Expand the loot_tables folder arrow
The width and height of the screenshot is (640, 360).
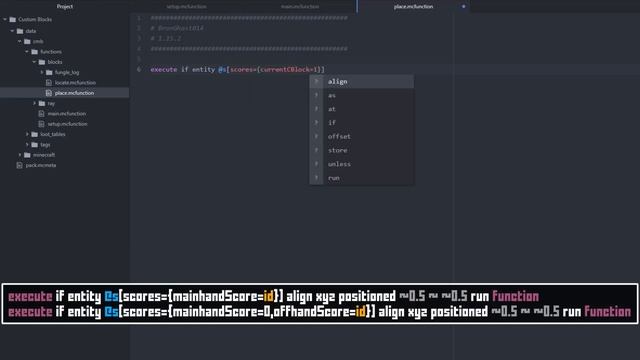pyautogui.click(x=27, y=134)
